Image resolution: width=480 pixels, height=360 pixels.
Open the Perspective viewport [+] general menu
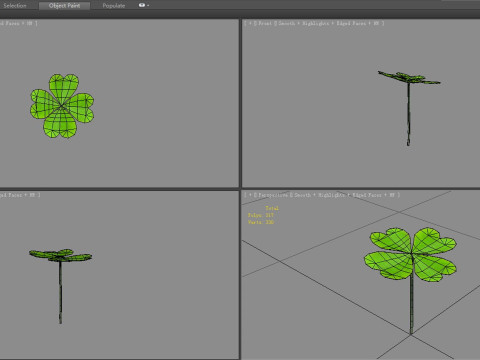pos(250,195)
